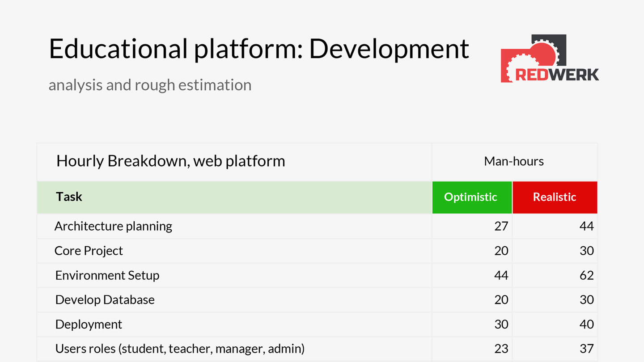This screenshot has width=644, height=362.
Task: Click Environment Setup realistic value 62
Action: point(586,275)
